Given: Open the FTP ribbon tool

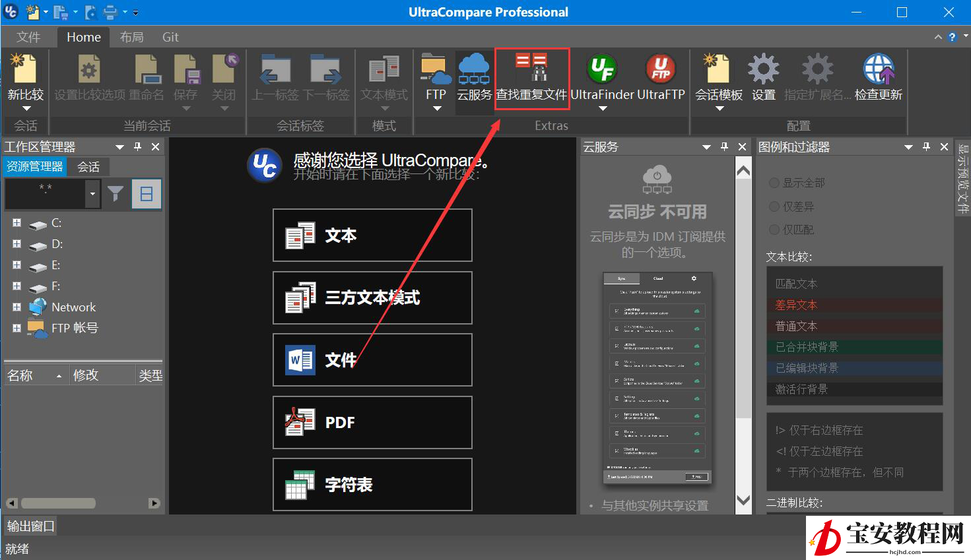Looking at the screenshot, I should pyautogui.click(x=436, y=77).
